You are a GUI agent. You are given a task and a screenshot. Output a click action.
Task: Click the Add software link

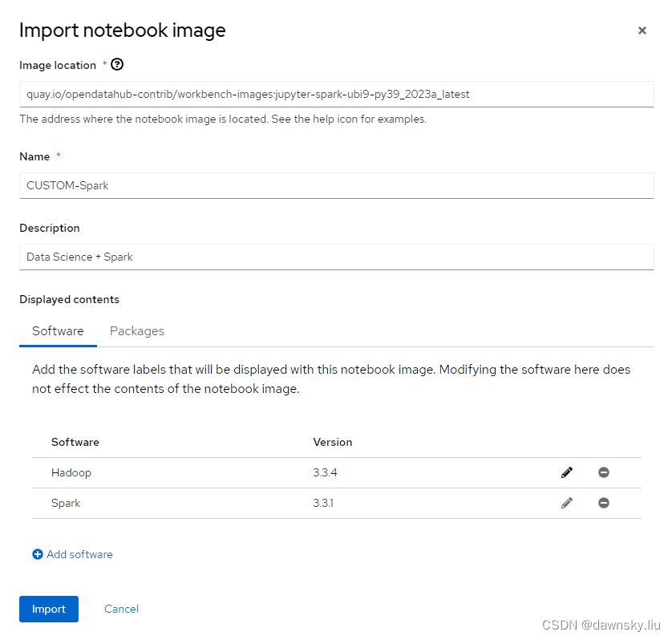[x=79, y=554]
